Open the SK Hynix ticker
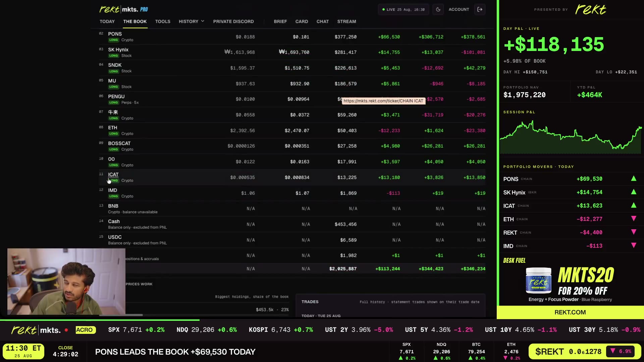This screenshot has height=362, width=644. pos(118,50)
